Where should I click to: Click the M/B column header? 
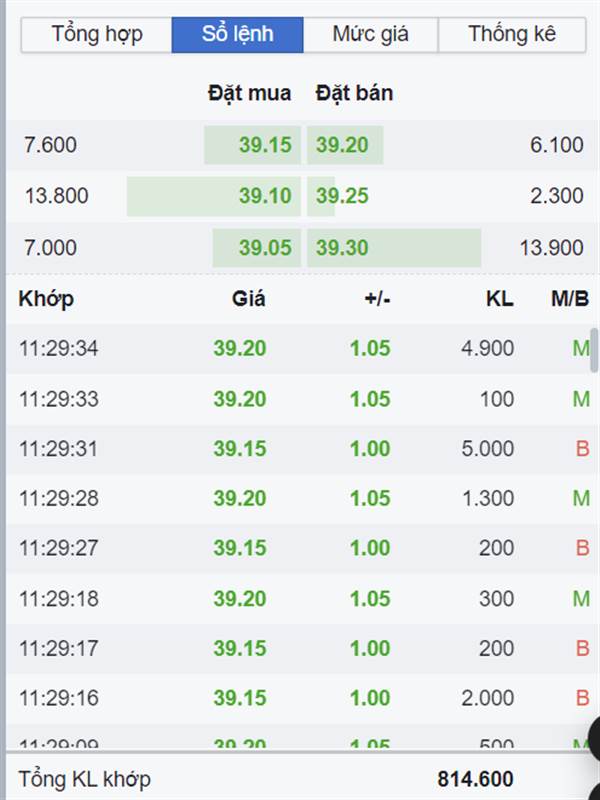570,299
